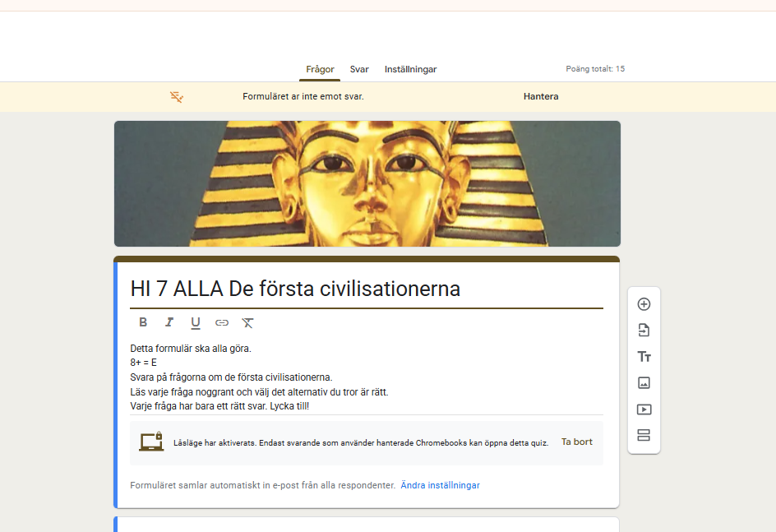Add a new question from the sidebar
Screen dimensions: 776x532
[x=644, y=304]
